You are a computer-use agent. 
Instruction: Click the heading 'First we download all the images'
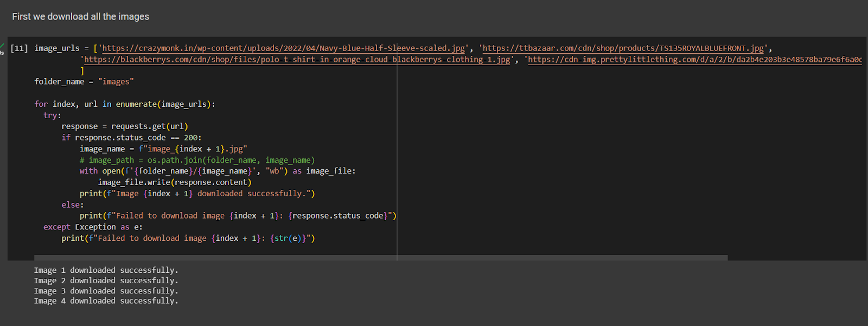(x=81, y=17)
